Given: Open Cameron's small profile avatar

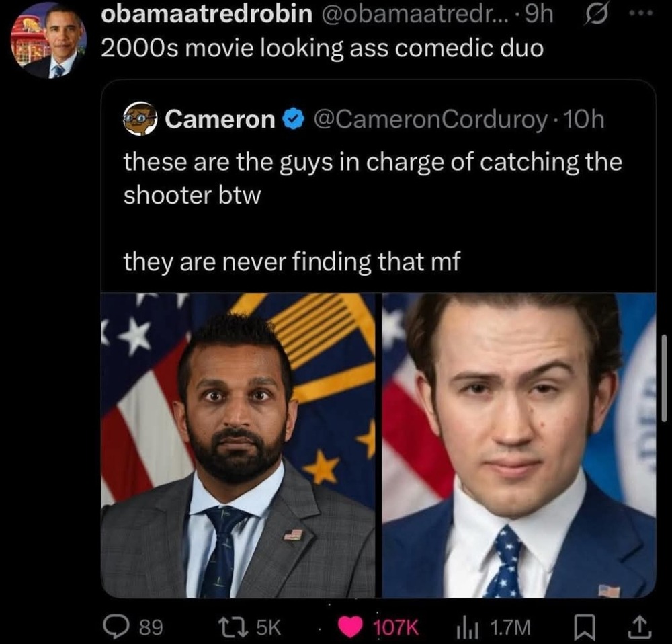Looking at the screenshot, I should [x=139, y=119].
